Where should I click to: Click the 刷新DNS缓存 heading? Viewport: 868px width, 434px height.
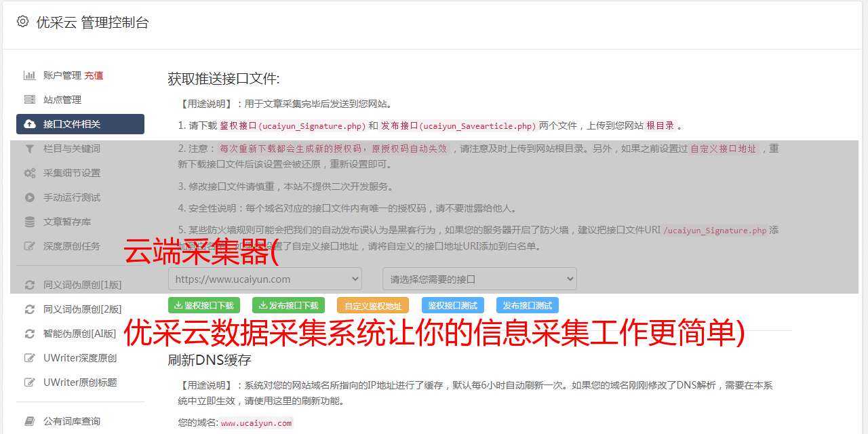point(210,359)
